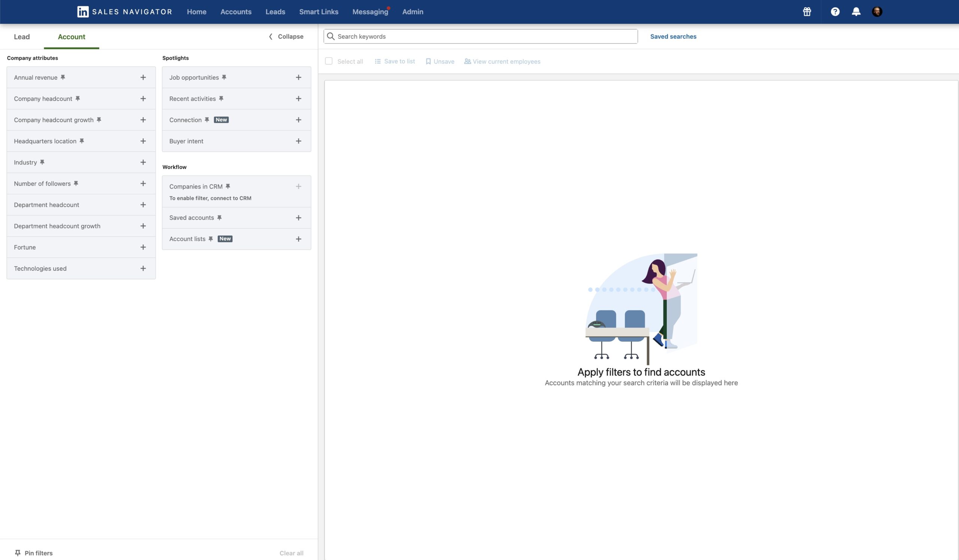Expand the Number of followers plus
Viewport: 959px width, 560px height.
point(143,184)
